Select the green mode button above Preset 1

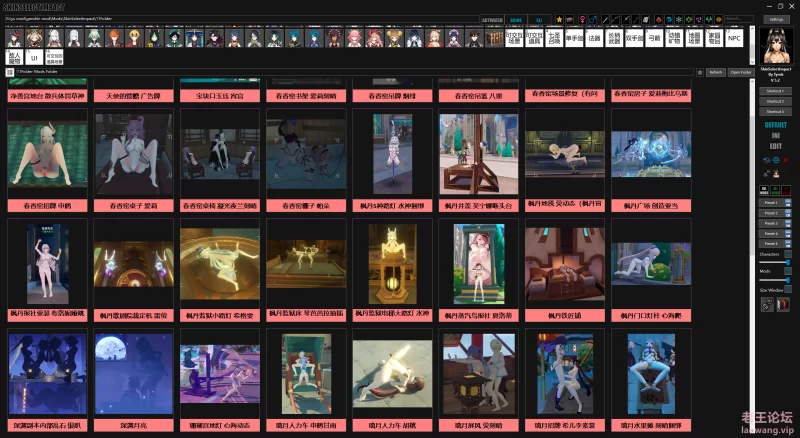pyautogui.click(x=775, y=189)
